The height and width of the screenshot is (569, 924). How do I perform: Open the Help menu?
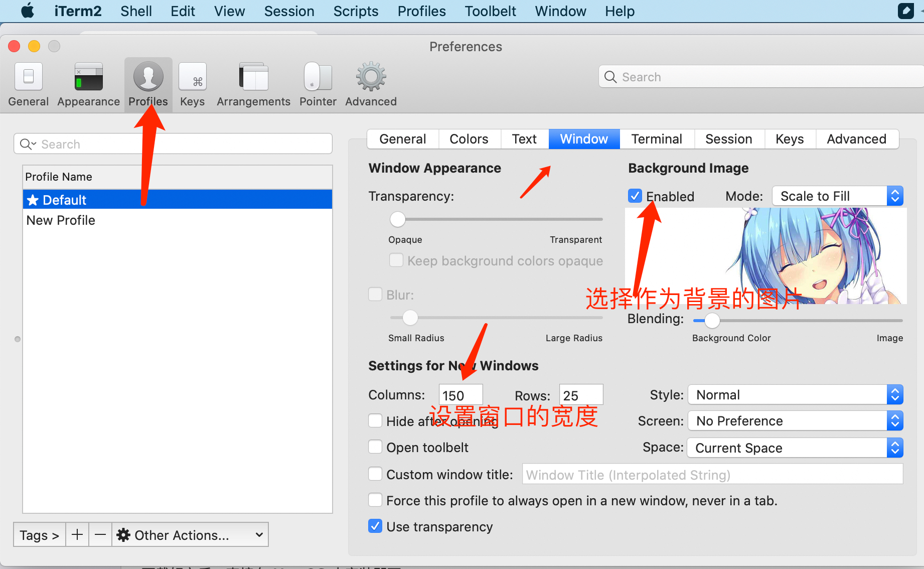pyautogui.click(x=620, y=11)
